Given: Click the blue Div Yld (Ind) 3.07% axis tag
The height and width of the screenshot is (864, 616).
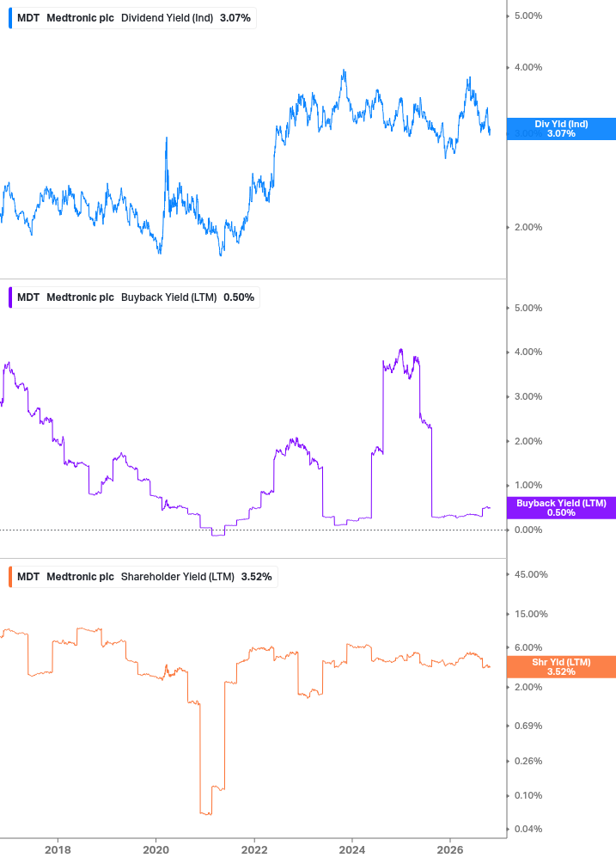Looking at the screenshot, I should click(x=561, y=129).
